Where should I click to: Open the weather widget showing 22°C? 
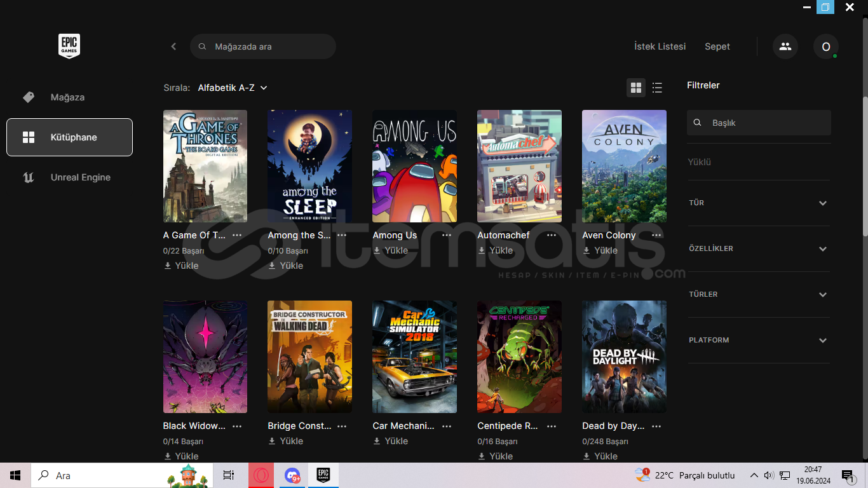click(684, 475)
